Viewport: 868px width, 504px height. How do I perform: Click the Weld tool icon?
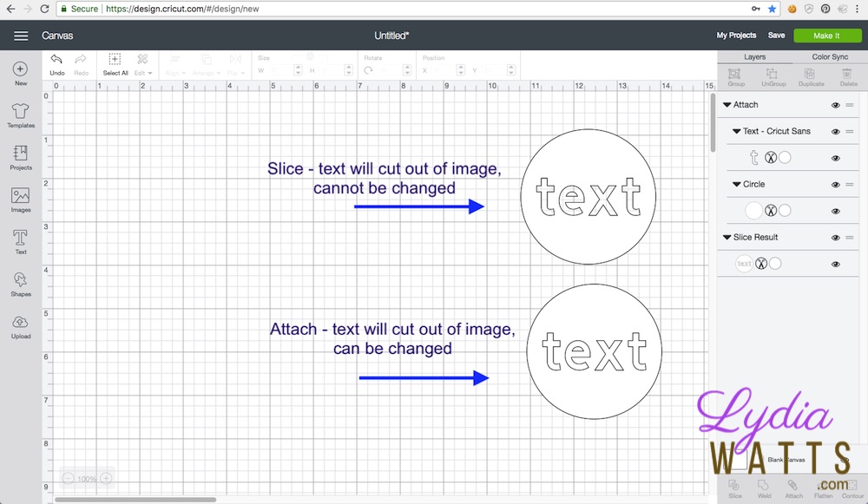pos(763,485)
